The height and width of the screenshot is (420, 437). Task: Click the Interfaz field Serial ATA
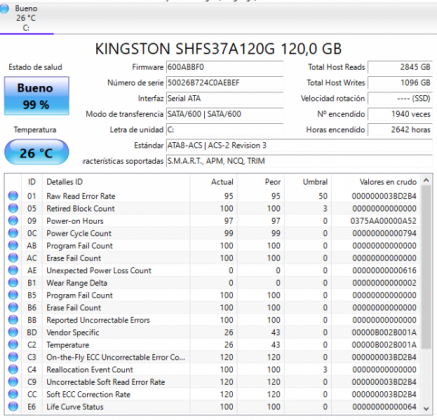[224, 99]
